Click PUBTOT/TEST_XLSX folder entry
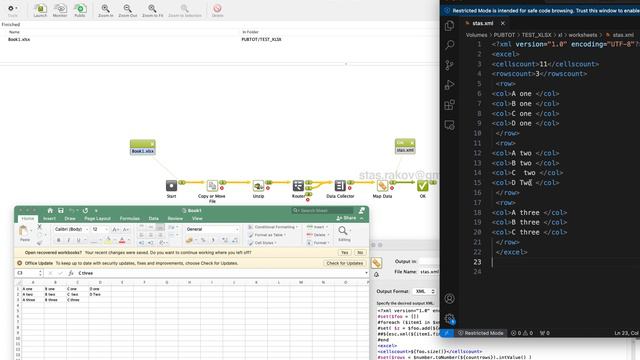This screenshot has width=640, height=360. [261, 40]
